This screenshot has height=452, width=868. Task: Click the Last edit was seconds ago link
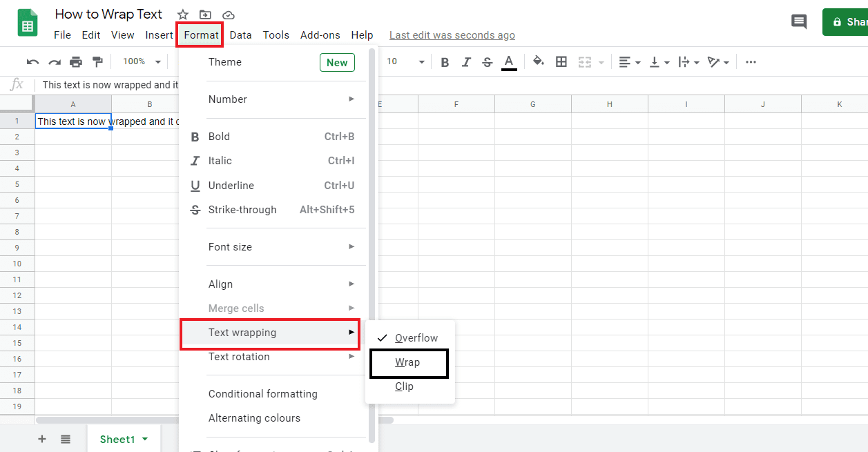tap(452, 35)
